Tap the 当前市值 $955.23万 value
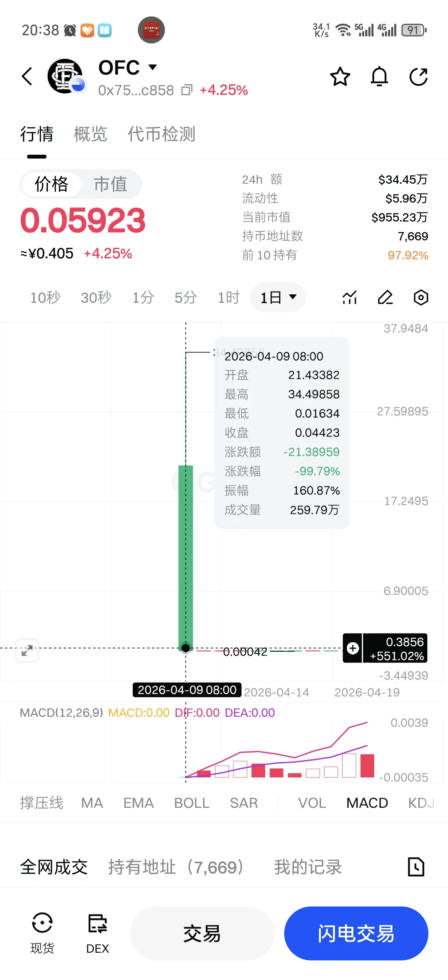Viewport: 448px width, 980px height. point(399,217)
